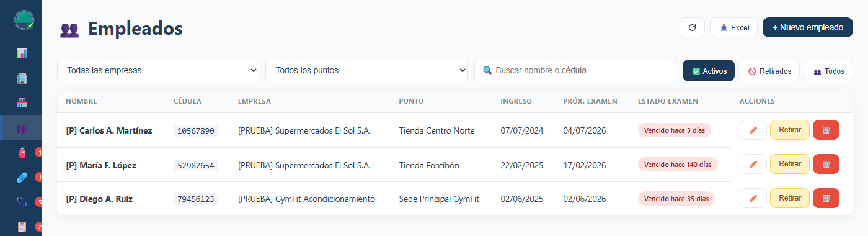Delete Diego A. Ruiz with trash icon
The height and width of the screenshot is (236, 868).
(x=826, y=198)
